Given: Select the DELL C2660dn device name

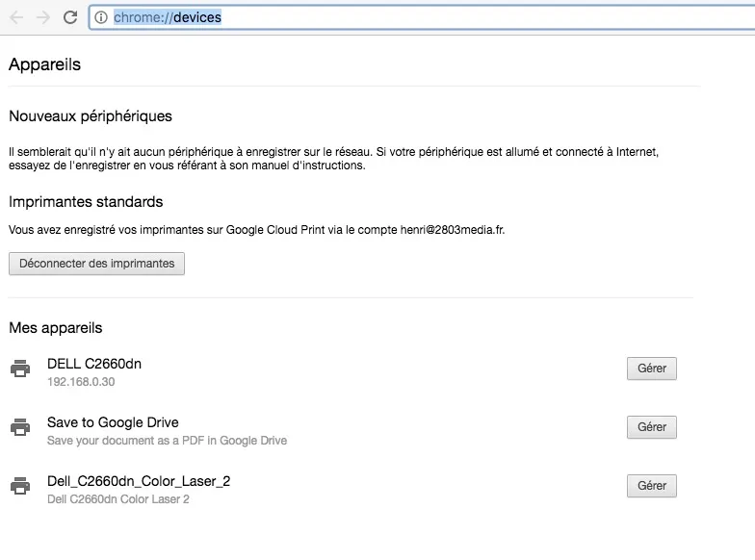Looking at the screenshot, I should point(94,364).
